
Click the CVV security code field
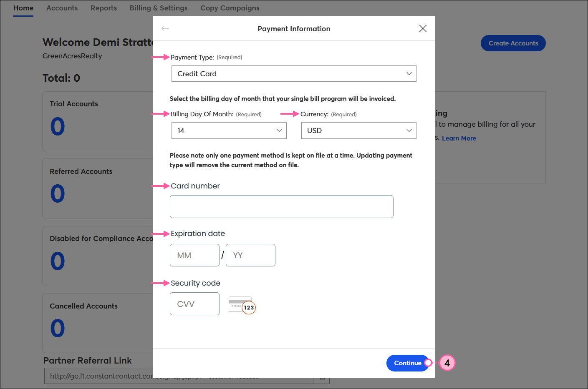coord(194,304)
